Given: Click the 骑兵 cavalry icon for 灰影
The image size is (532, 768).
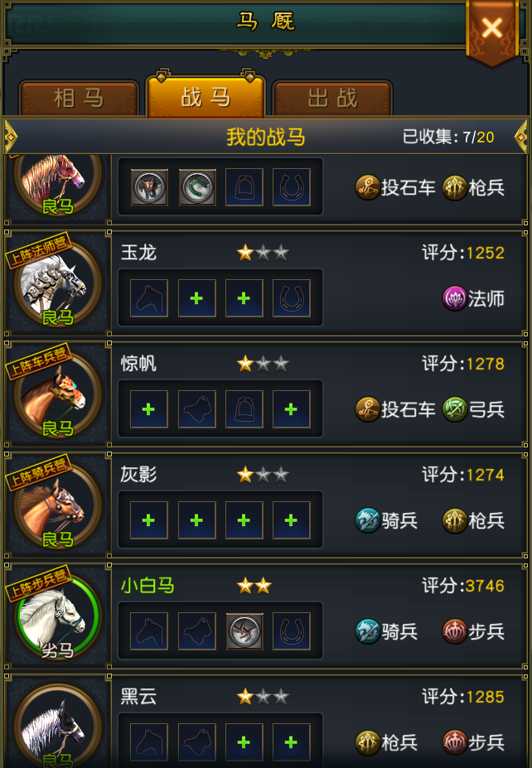Looking at the screenshot, I should click(367, 520).
